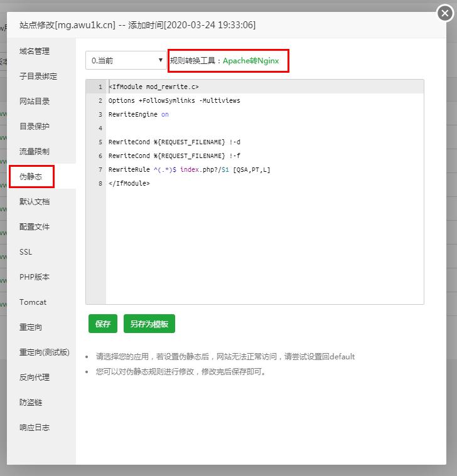Click the closing </IfModule> line
The image size is (457, 476).
click(x=129, y=183)
